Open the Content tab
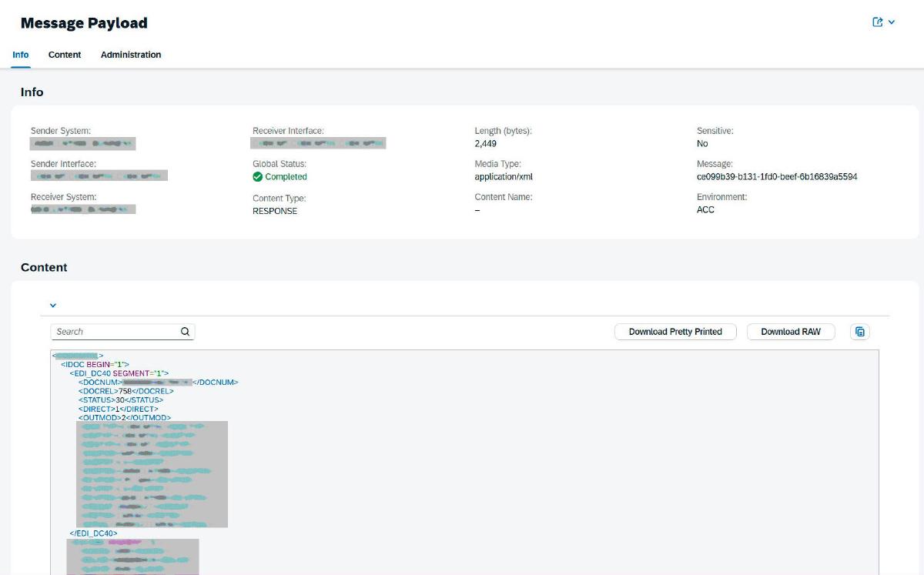Viewport: 924px width, 575px height. click(x=65, y=55)
